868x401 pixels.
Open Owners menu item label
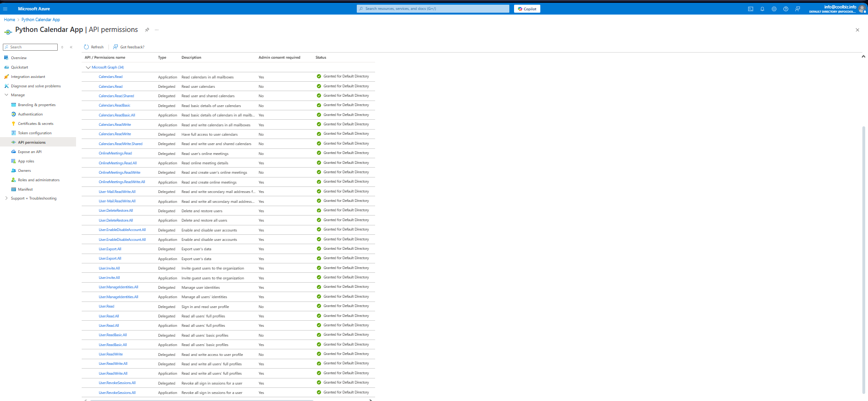(24, 170)
